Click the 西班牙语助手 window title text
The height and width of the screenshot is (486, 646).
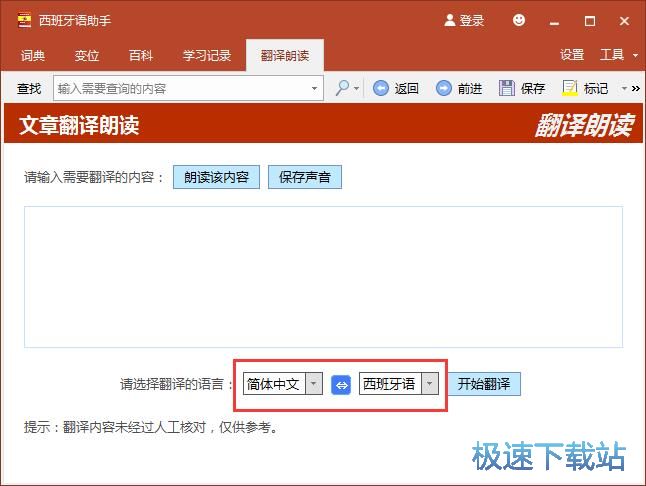click(75, 20)
